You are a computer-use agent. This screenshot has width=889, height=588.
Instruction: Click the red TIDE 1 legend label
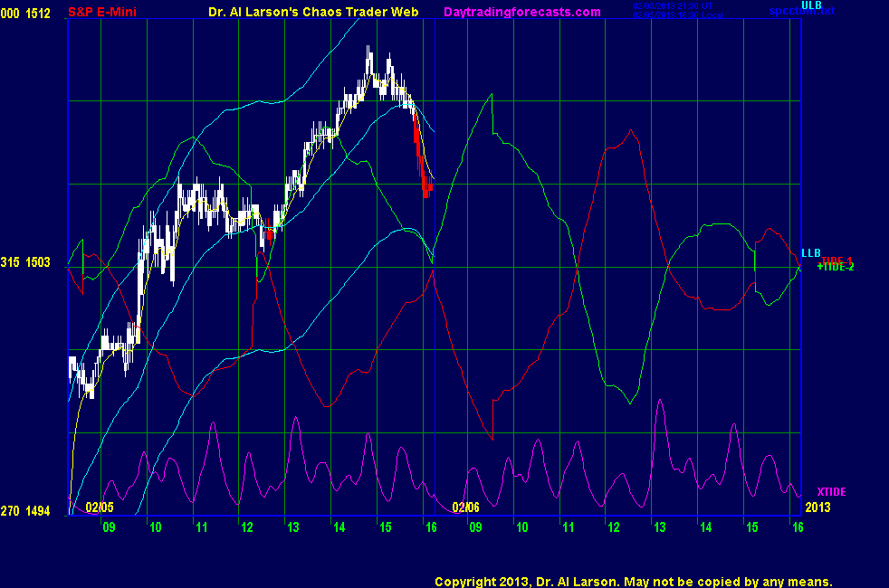coord(836,260)
